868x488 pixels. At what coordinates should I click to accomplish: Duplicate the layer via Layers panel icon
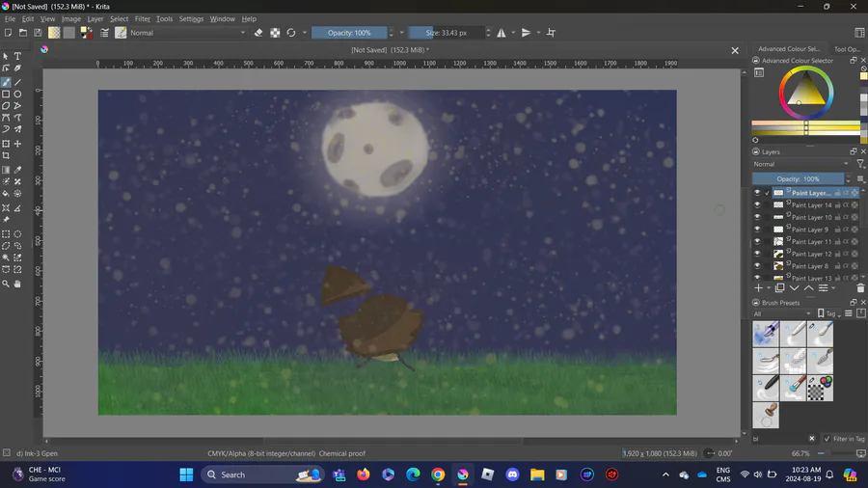click(x=780, y=287)
